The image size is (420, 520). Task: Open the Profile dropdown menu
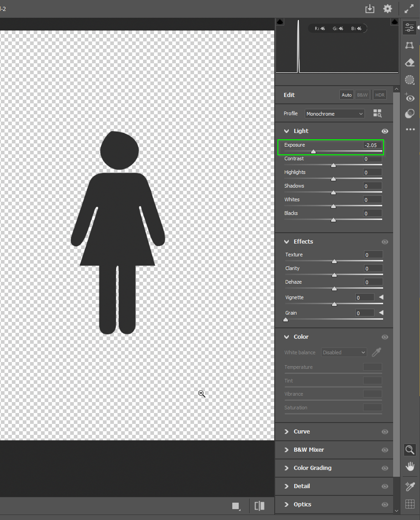click(x=334, y=113)
